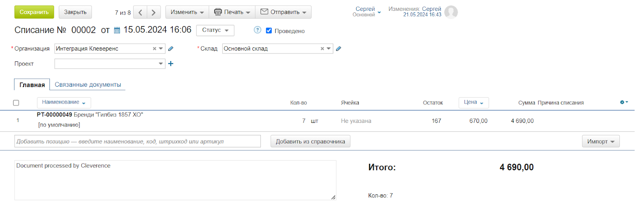Click row sum 4 690,00

[522, 121]
